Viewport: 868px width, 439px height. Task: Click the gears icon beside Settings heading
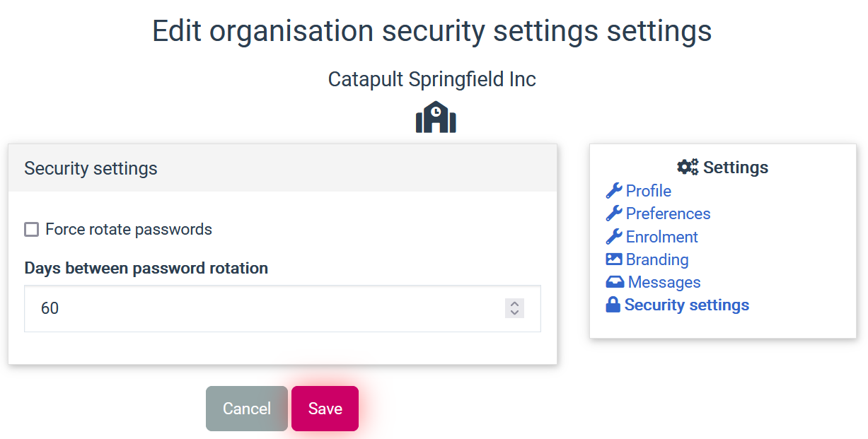click(x=687, y=167)
